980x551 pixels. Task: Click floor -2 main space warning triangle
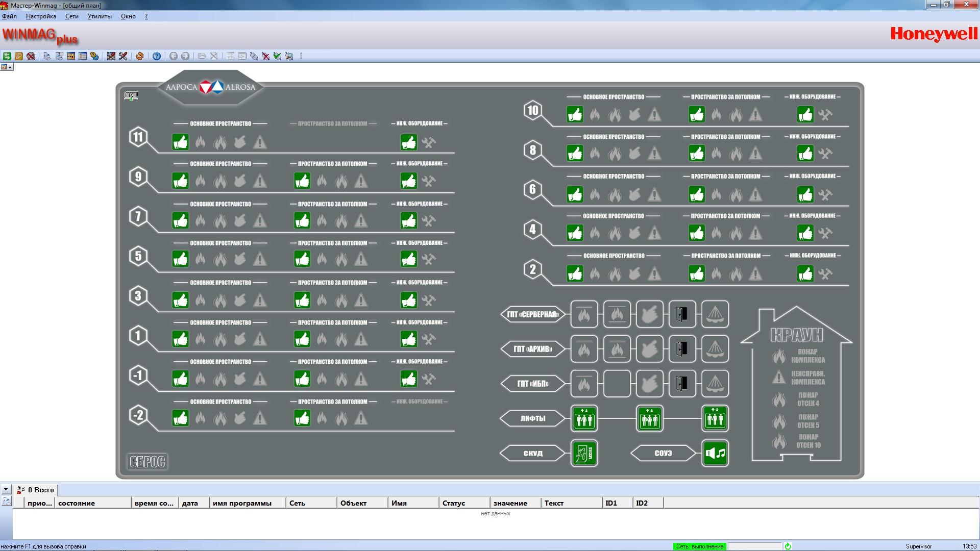point(260,419)
